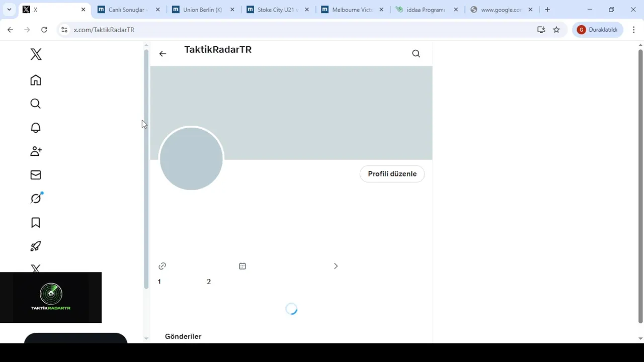Switch to Union Berlin (K) browser tab

point(204,10)
